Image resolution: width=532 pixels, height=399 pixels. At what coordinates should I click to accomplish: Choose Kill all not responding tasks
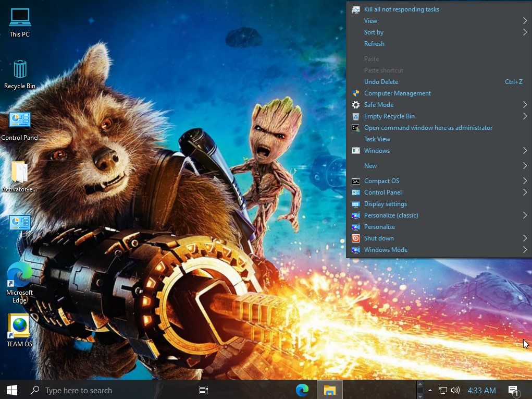[x=439, y=9]
